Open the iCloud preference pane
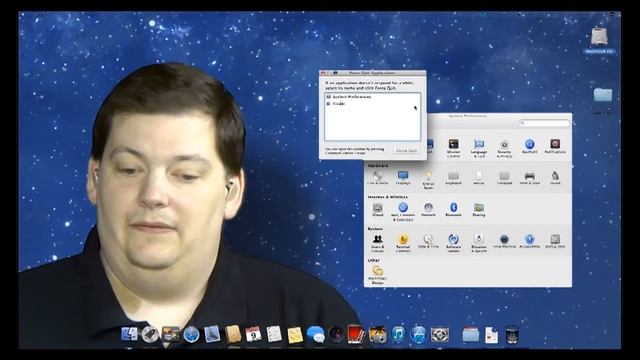The height and width of the screenshot is (360, 640). click(x=378, y=209)
